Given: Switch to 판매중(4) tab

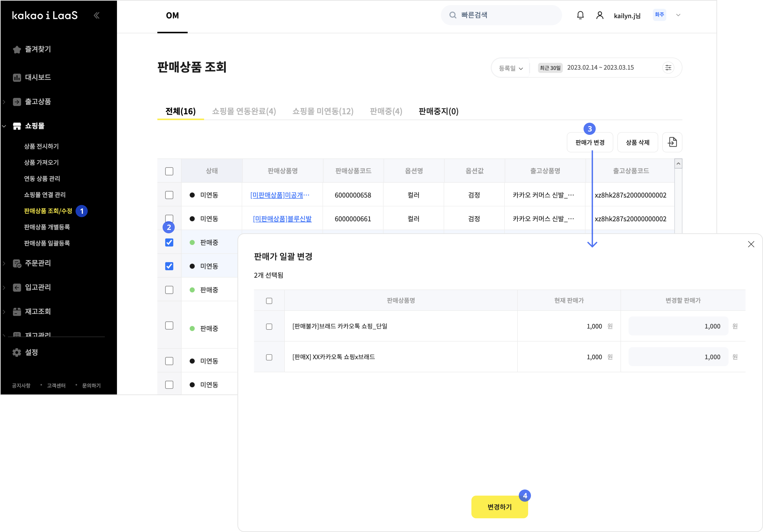Looking at the screenshot, I should pos(386,111).
